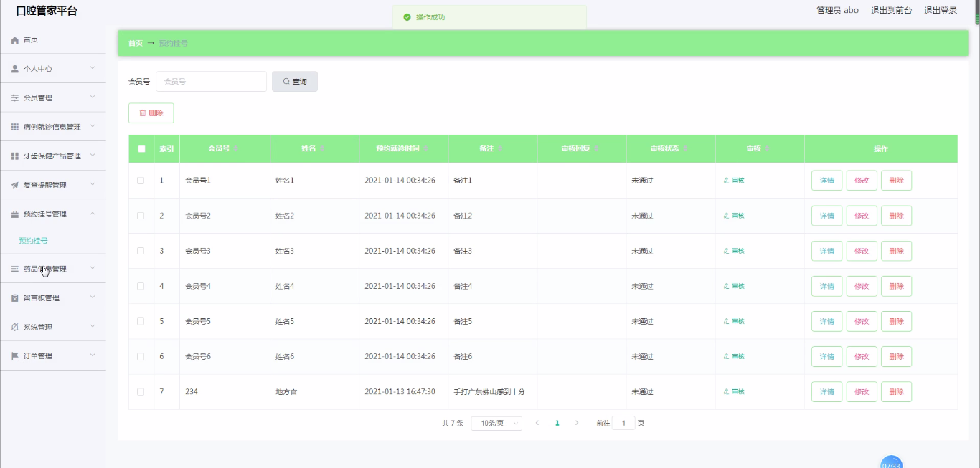Check the checkbox for row 3
The width and height of the screenshot is (980, 468).
click(x=141, y=251)
